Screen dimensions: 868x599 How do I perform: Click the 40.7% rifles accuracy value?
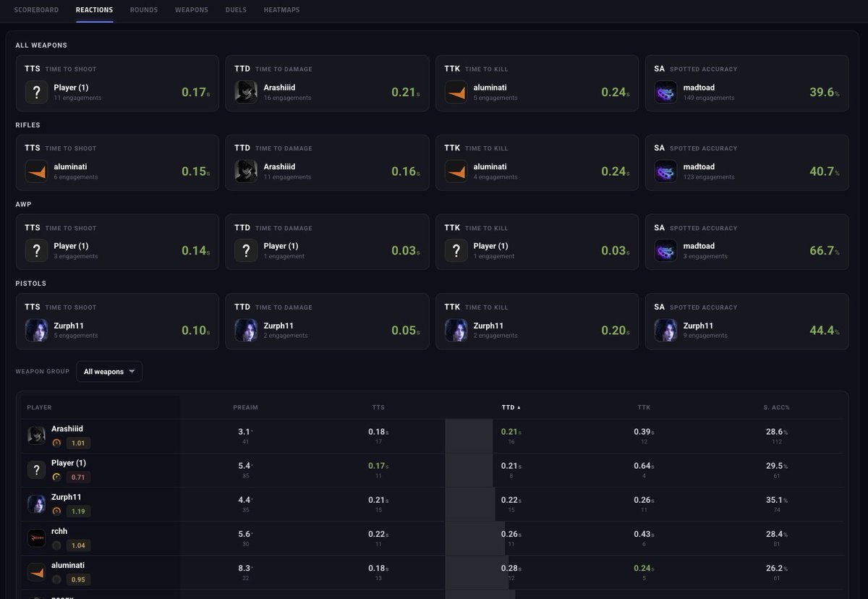pos(825,172)
